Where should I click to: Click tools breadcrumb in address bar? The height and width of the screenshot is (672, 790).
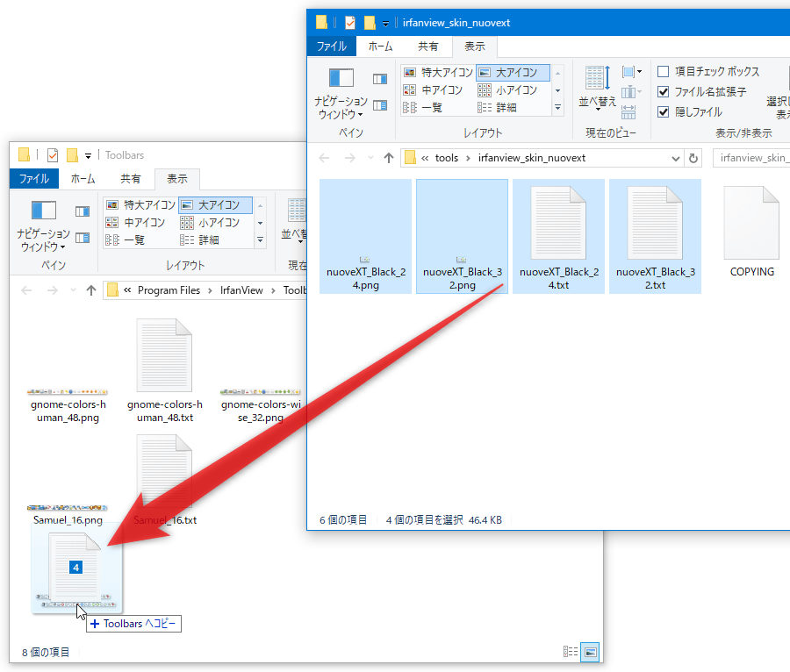(x=447, y=158)
